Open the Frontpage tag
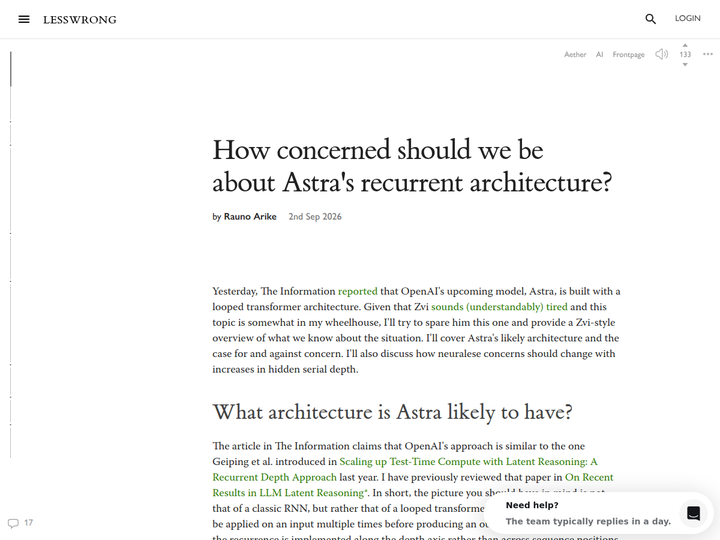The height and width of the screenshot is (540, 720). (x=628, y=55)
